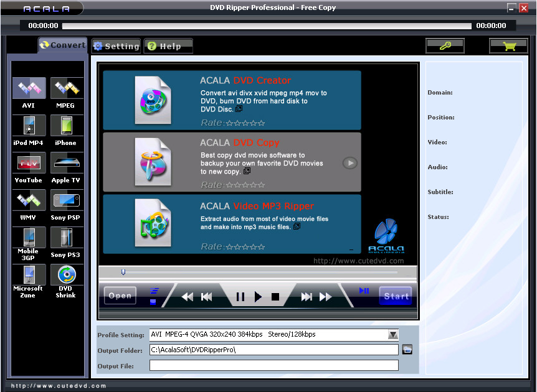537x392 pixels.
Task: Switch to the Convert tab
Action: click(63, 45)
